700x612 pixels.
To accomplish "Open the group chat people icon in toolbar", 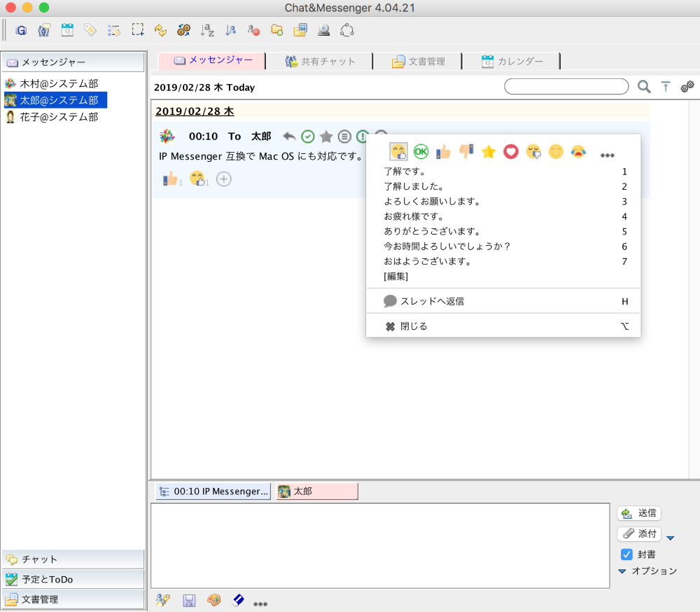I will tap(44, 30).
